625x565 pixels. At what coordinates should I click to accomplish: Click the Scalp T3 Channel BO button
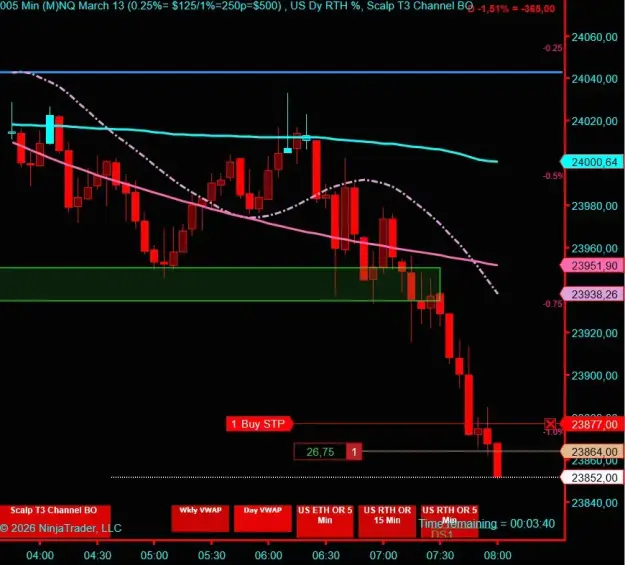pos(55,521)
